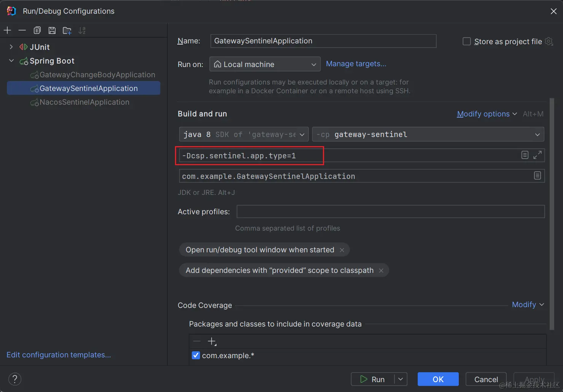Sort configurations alphabetically
This screenshot has width=563, height=392.
point(82,30)
